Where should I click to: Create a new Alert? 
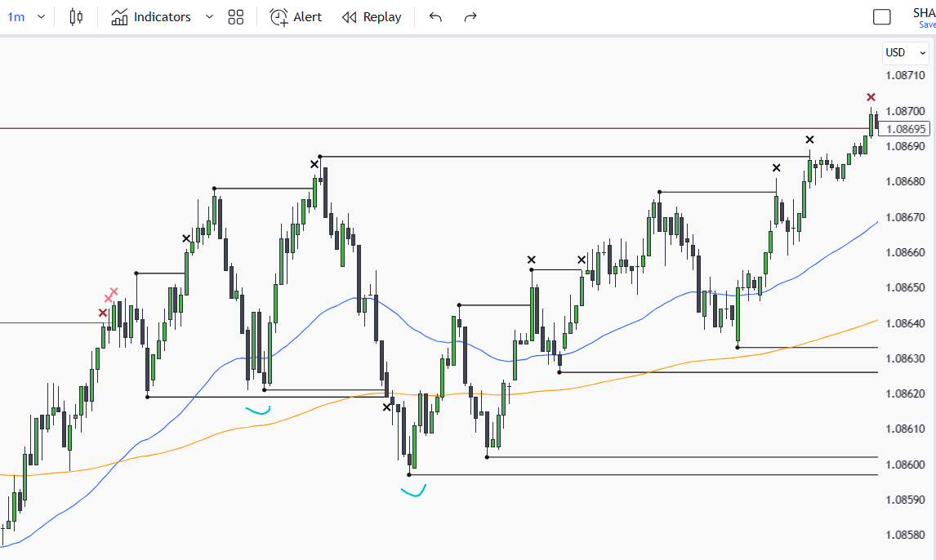pyautogui.click(x=296, y=16)
